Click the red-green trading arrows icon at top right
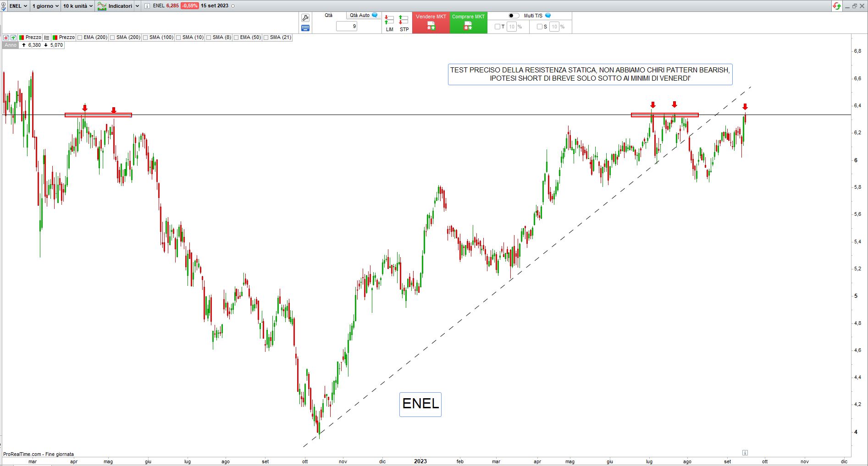The width and height of the screenshot is (868, 466). coord(837,6)
